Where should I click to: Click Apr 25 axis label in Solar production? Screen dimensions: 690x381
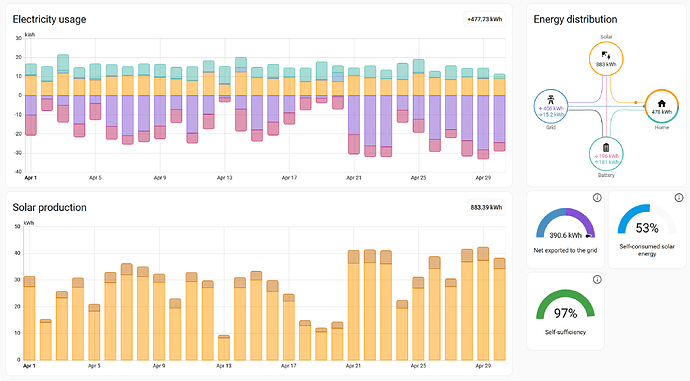pyautogui.click(x=418, y=366)
